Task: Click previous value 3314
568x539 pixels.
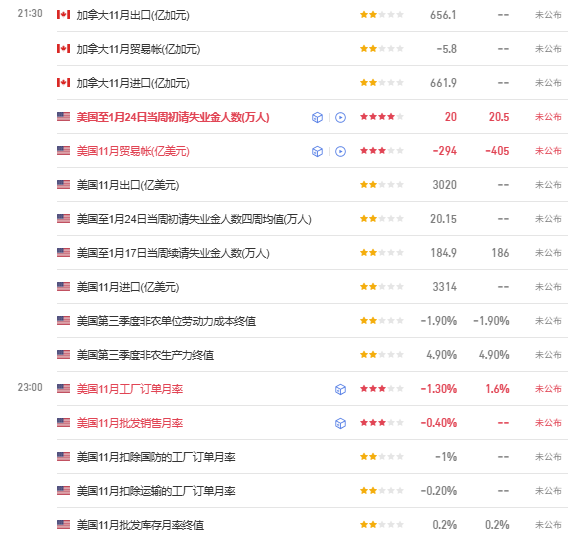Action: click(x=444, y=287)
